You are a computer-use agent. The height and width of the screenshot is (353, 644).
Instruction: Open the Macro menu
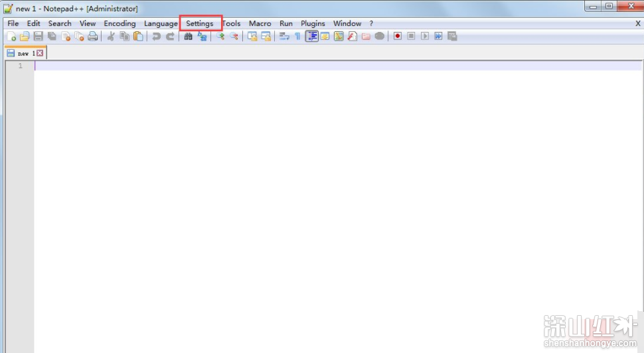[x=260, y=23]
